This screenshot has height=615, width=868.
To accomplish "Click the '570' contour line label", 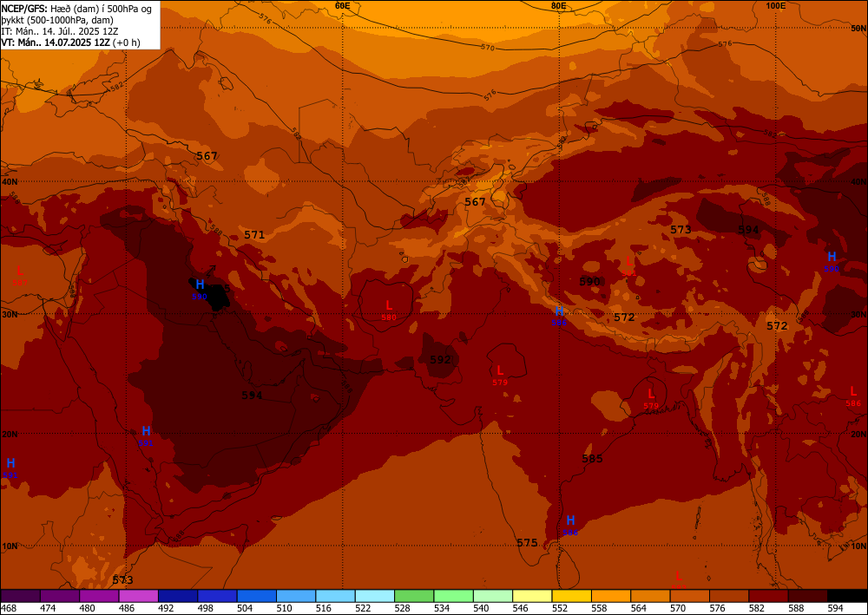I will tap(487, 48).
